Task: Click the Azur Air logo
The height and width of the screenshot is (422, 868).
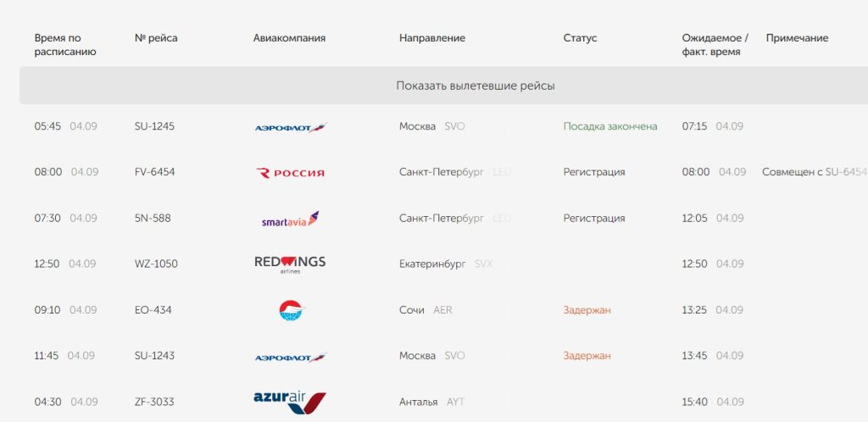Action: click(290, 403)
